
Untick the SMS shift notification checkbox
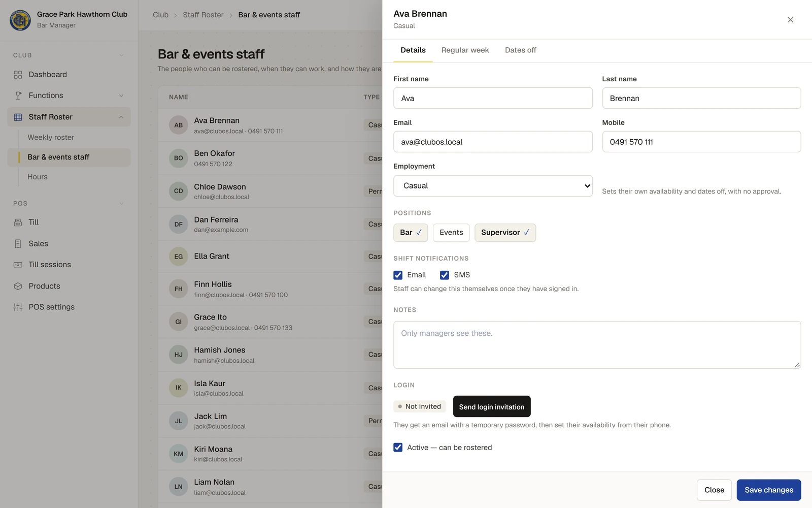[x=445, y=275]
